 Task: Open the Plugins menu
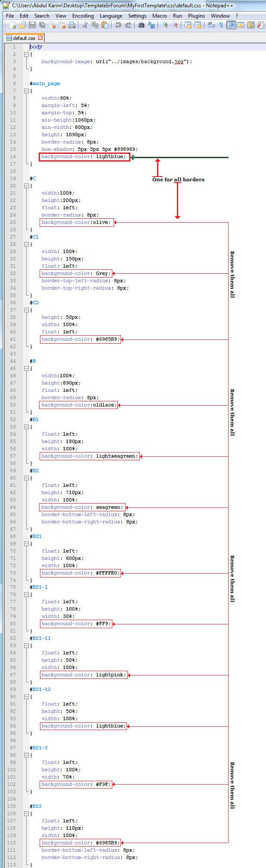coord(196,16)
